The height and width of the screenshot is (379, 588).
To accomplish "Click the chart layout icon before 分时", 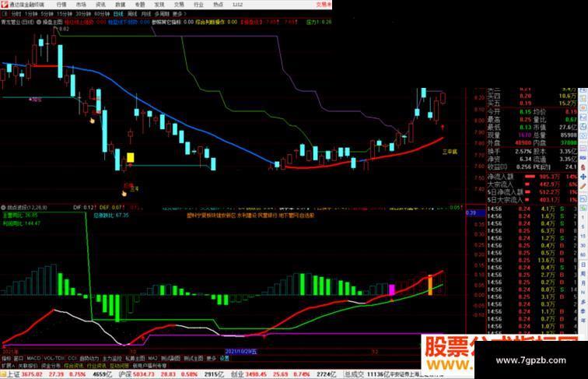I will pyautogui.click(x=5, y=14).
